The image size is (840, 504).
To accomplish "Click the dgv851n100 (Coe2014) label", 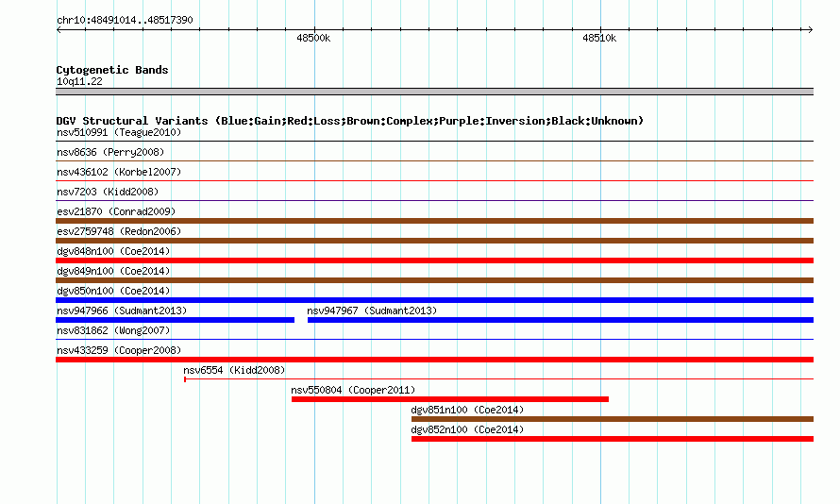I will 467,410.
